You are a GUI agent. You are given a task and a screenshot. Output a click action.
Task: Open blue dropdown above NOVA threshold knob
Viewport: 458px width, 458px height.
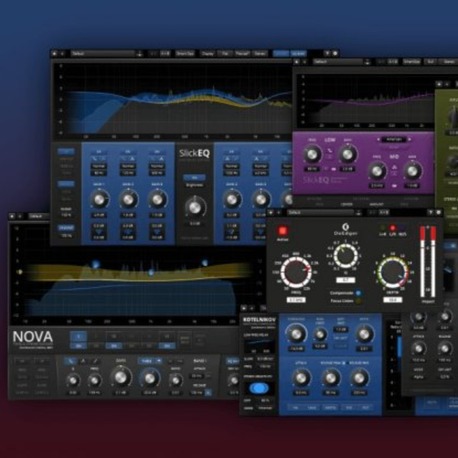[x=150, y=361]
